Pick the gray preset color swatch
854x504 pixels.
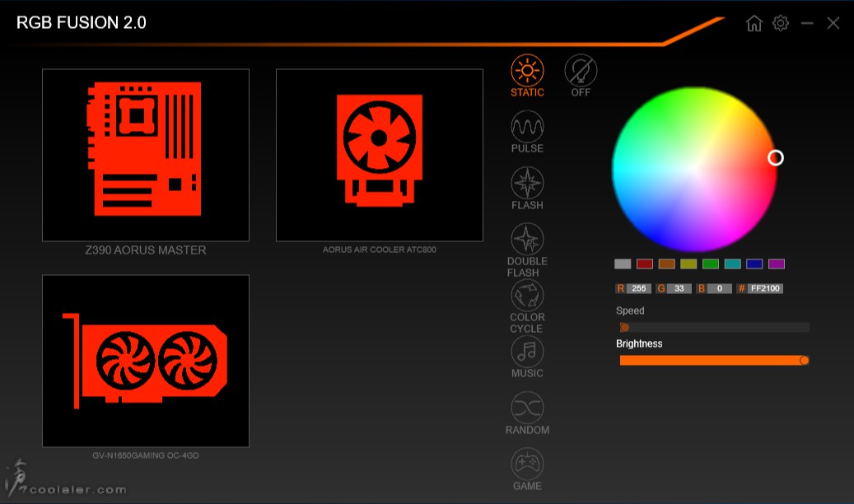pyautogui.click(x=623, y=264)
